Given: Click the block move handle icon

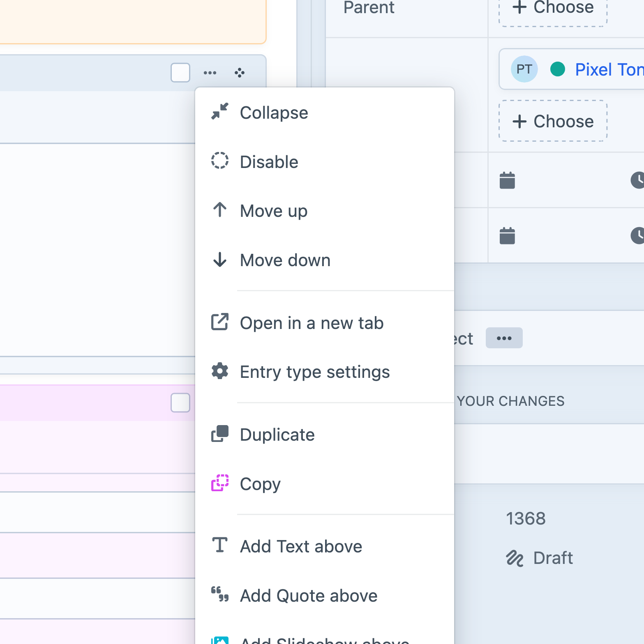Looking at the screenshot, I should tap(240, 73).
